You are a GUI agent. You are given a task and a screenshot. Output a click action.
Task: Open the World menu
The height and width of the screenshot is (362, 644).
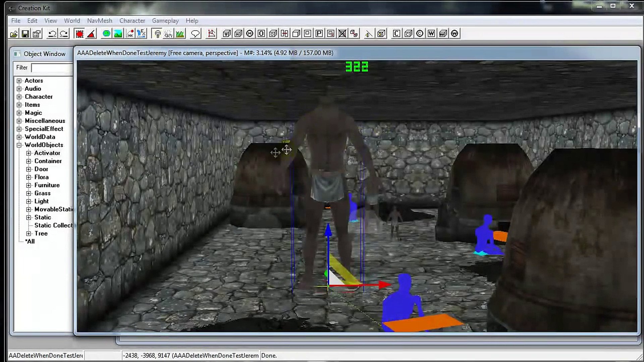point(72,20)
